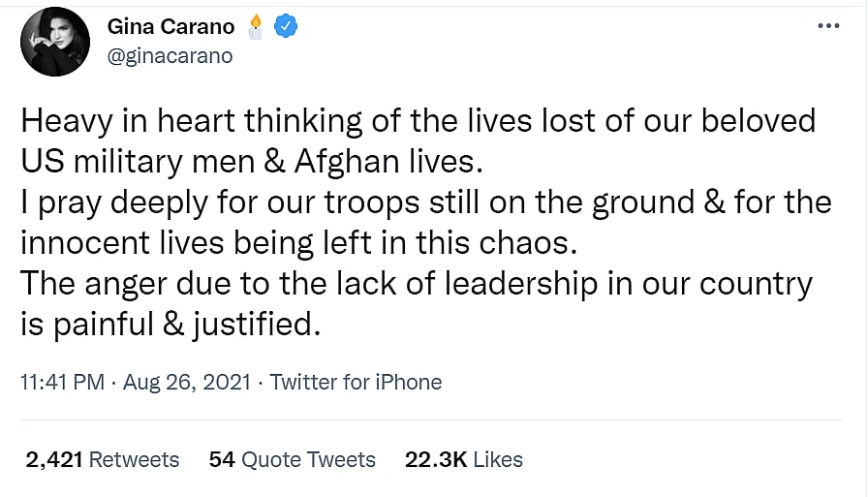Open the Gina Carano display name link
Screen dimensions: 868x497
tap(170, 26)
